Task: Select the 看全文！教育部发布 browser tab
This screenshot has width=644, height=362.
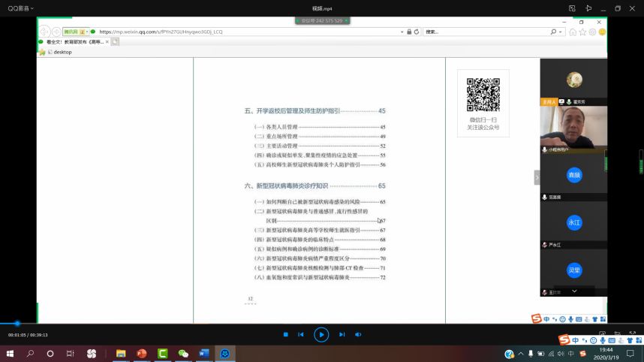Action: pos(74,42)
